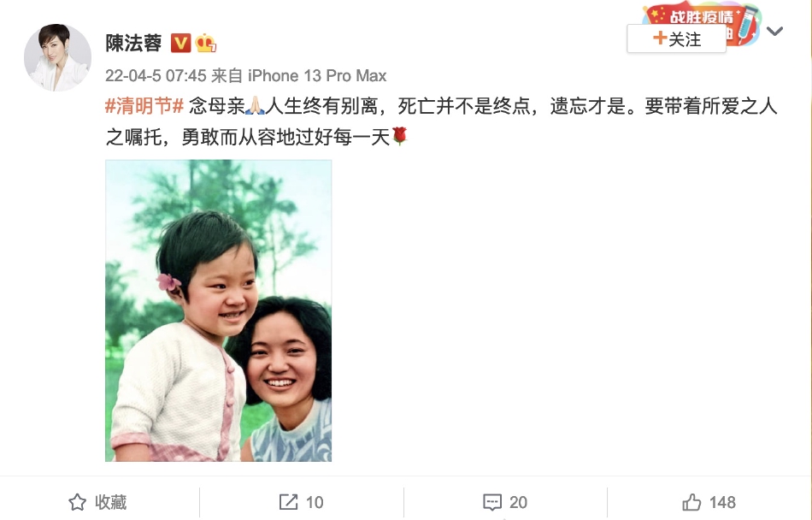Follow user with +关注 button
The image size is (812, 520).
tap(676, 38)
